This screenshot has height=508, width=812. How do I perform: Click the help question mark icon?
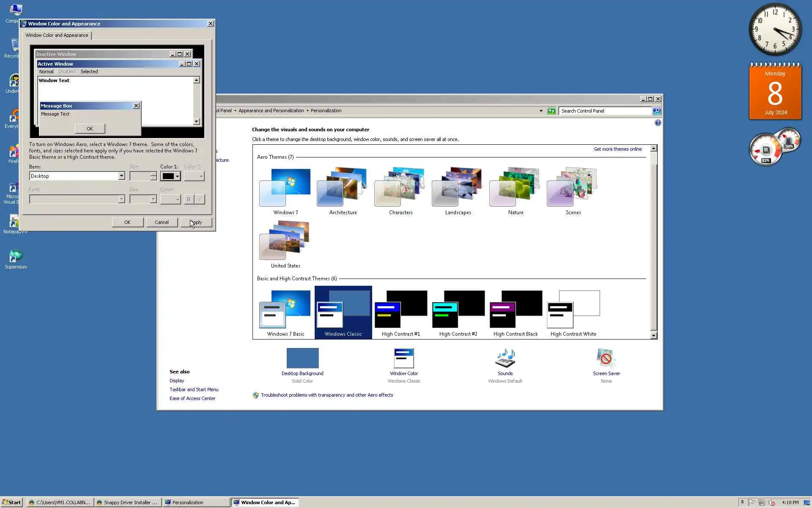(x=658, y=123)
